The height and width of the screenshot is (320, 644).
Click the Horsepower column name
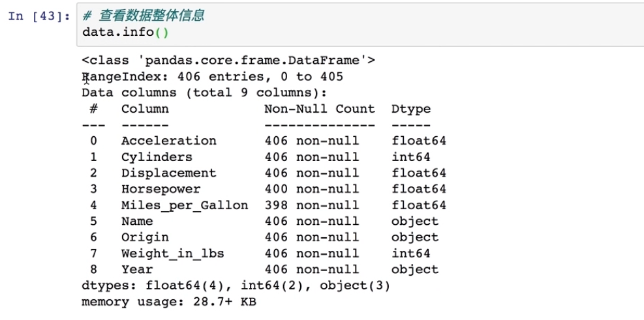coord(161,189)
